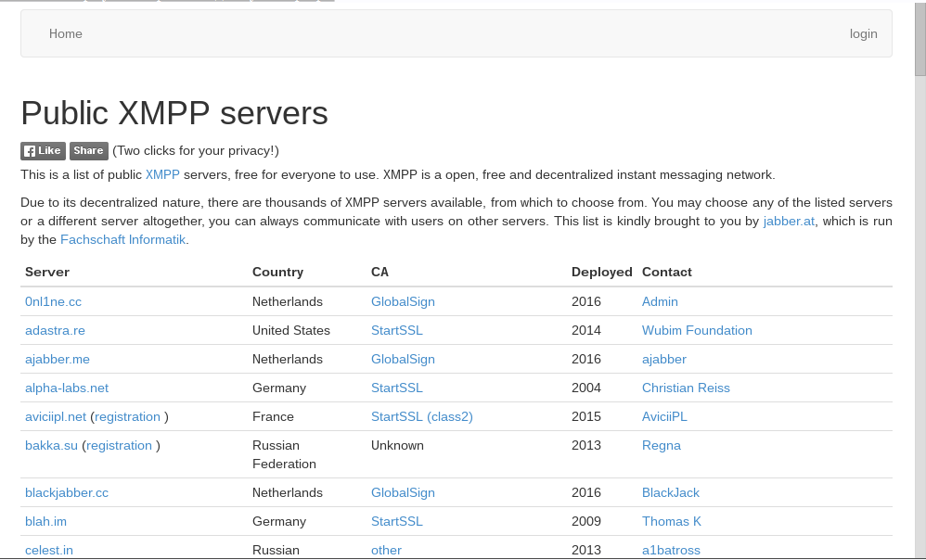Open the Regna contact link
The width and height of the screenshot is (926, 560).
[662, 446]
